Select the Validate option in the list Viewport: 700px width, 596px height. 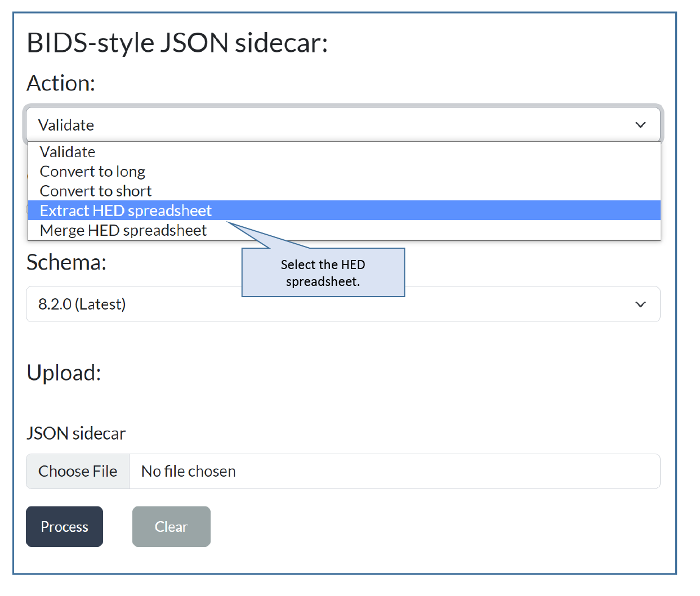[68, 152]
